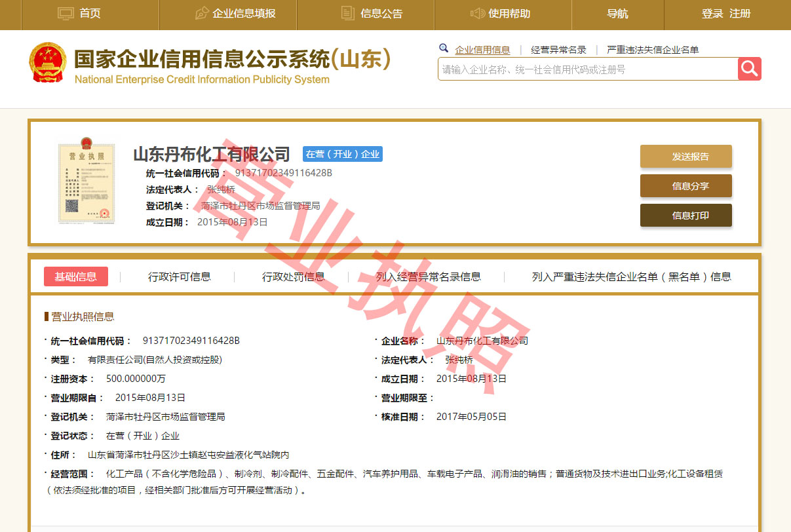Image resolution: width=791 pixels, height=532 pixels.
Task: Click the pen icon beside 企业信息填报
Action: point(202,13)
